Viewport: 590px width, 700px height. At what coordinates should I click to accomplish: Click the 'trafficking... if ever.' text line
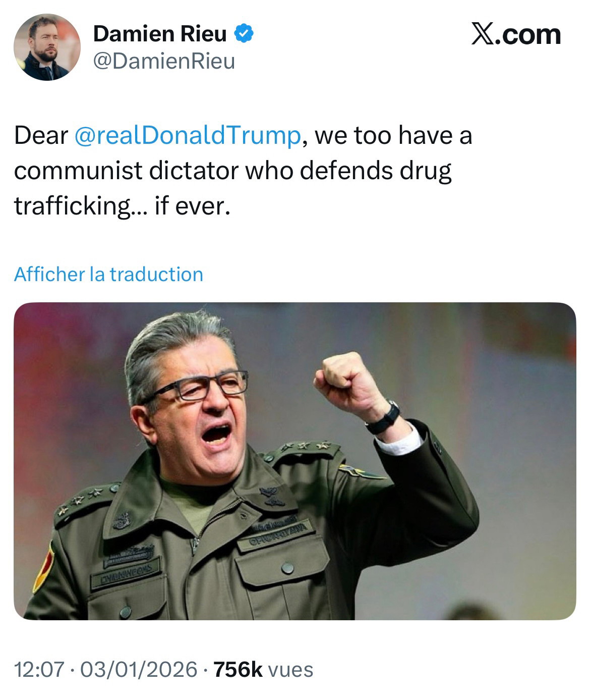point(122,205)
